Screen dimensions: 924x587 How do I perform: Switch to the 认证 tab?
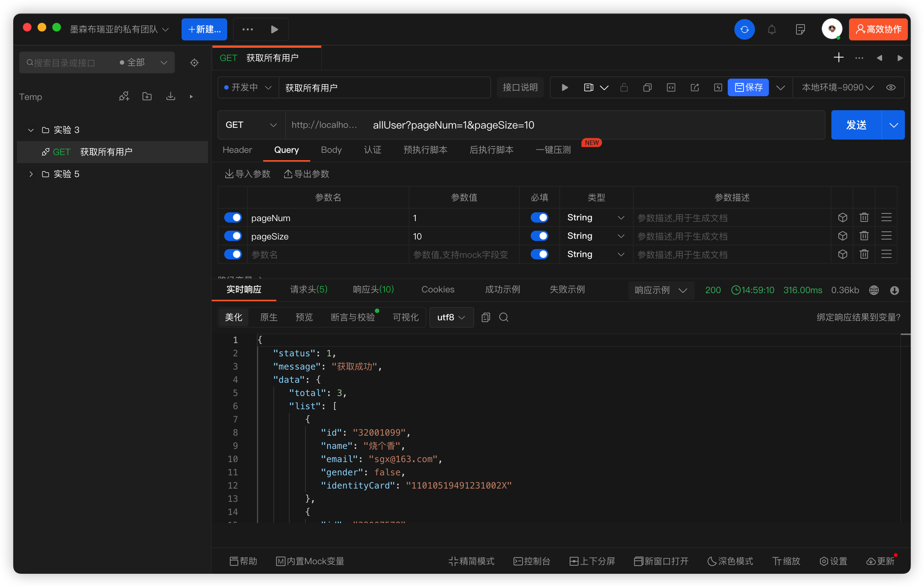point(372,150)
